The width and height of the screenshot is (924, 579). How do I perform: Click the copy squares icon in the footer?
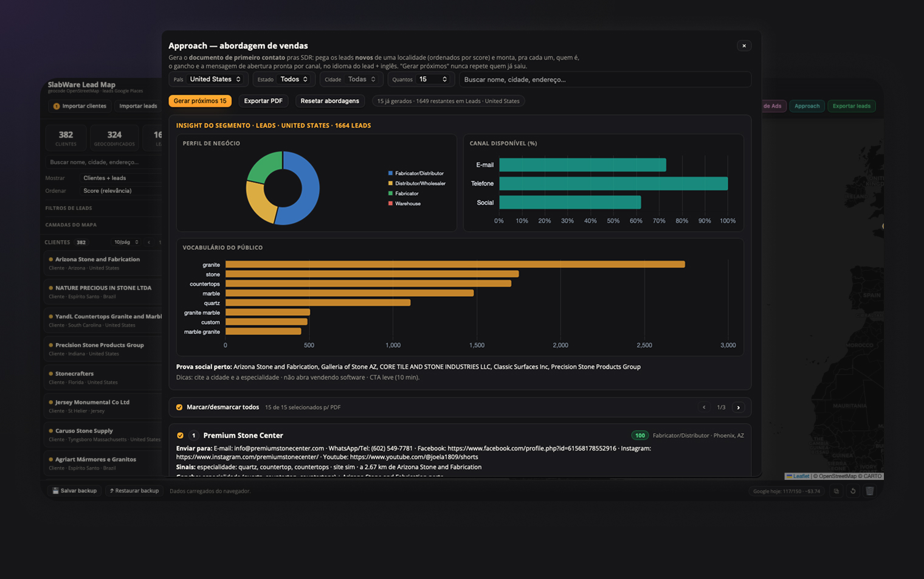pos(836,491)
